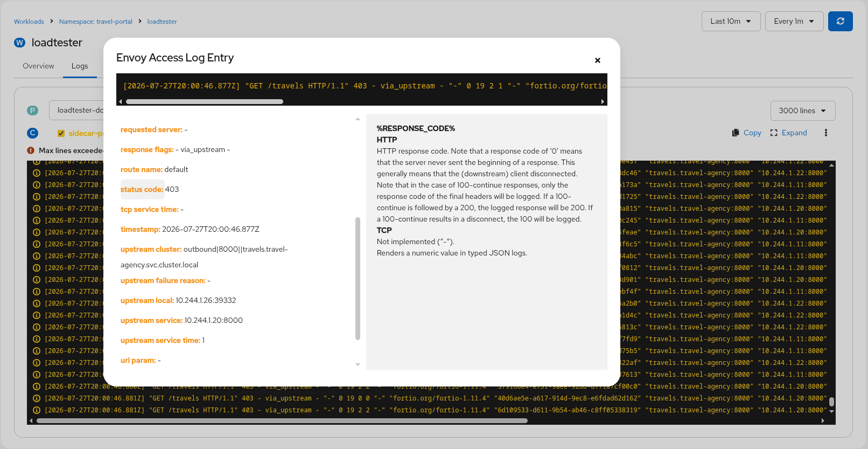868x449 pixels.
Task: Select the tcp service time field
Action: [150, 210]
